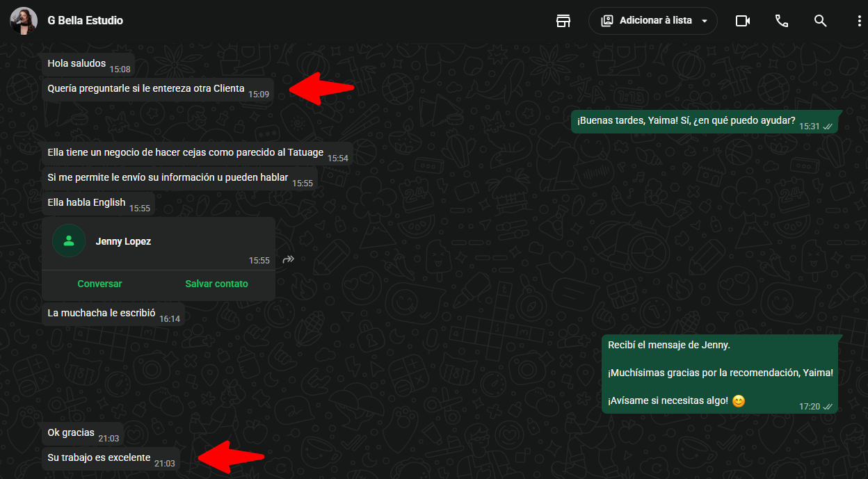Click the Adicionar à lista button

click(x=653, y=21)
